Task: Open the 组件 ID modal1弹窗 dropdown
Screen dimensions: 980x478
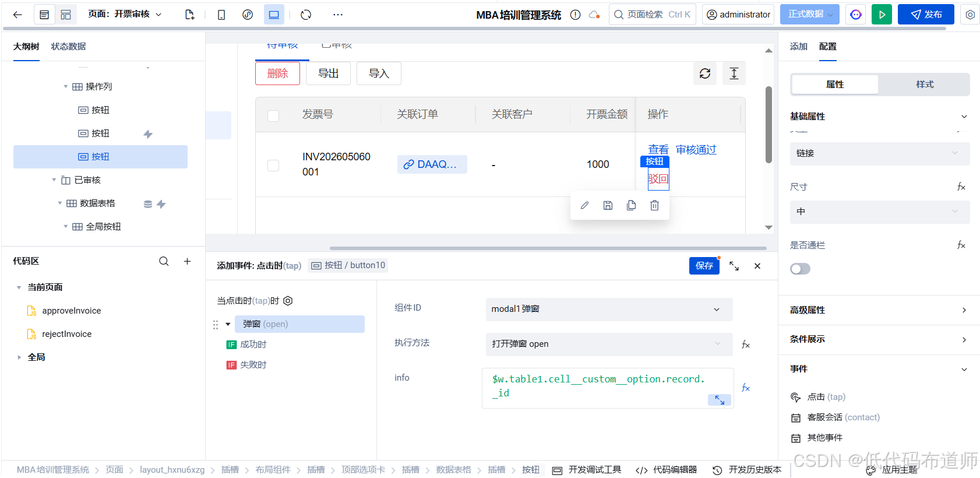Action: coord(609,309)
